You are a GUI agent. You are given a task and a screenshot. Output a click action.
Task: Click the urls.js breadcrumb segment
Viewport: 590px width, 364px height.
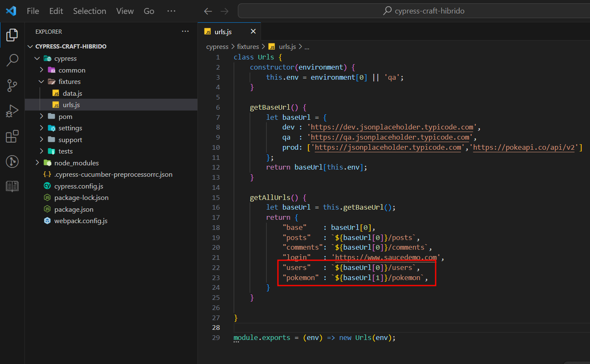[x=288, y=47]
